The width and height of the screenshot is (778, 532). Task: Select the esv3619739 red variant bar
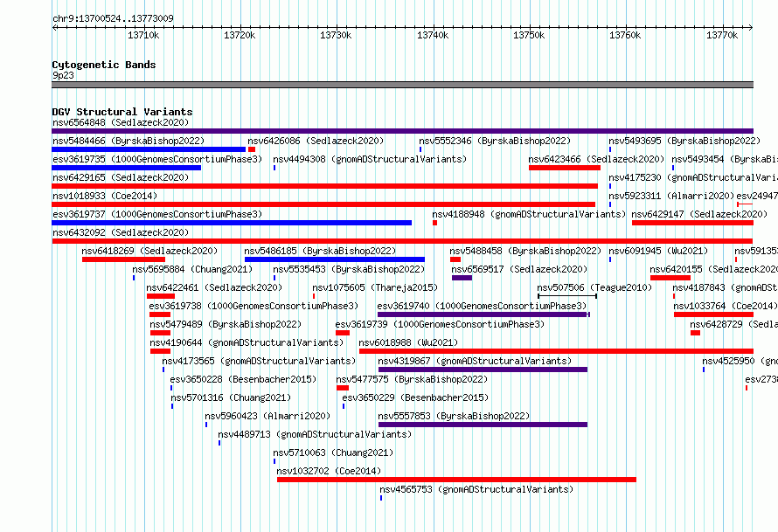coord(343,333)
